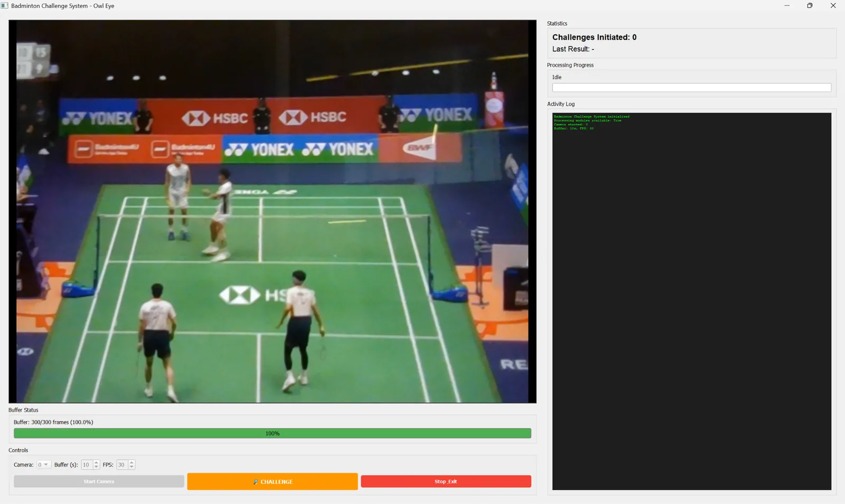This screenshot has width=845, height=504.
Task: Click the greyed-out Start Camera button
Action: tap(99, 481)
